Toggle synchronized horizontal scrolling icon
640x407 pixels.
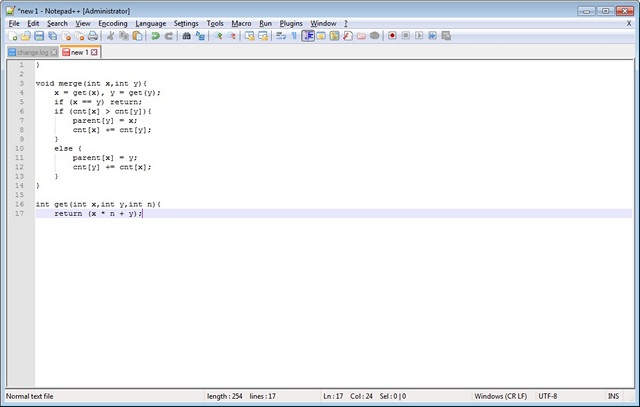pyautogui.click(x=263, y=36)
